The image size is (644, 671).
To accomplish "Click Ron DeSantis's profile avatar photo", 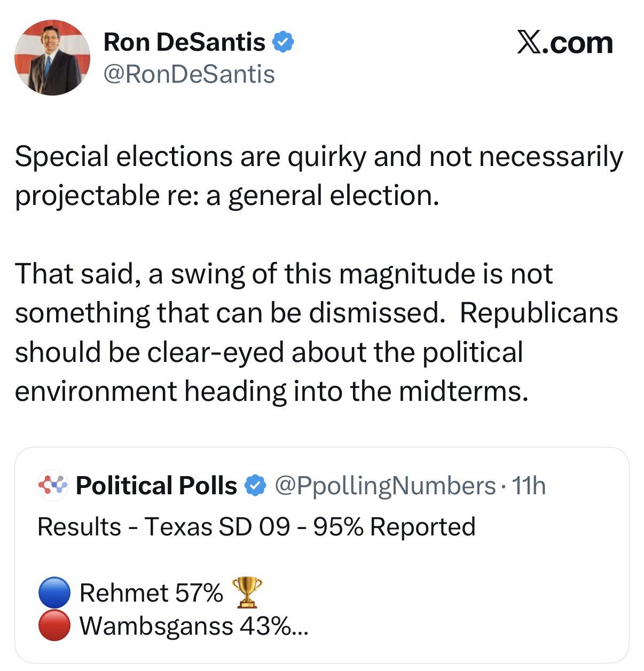I will tap(52, 58).
